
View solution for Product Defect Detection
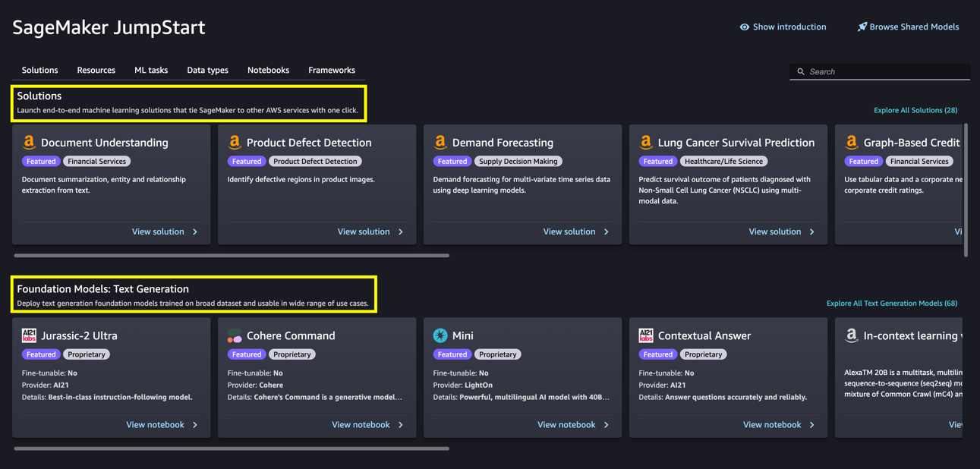tap(370, 231)
